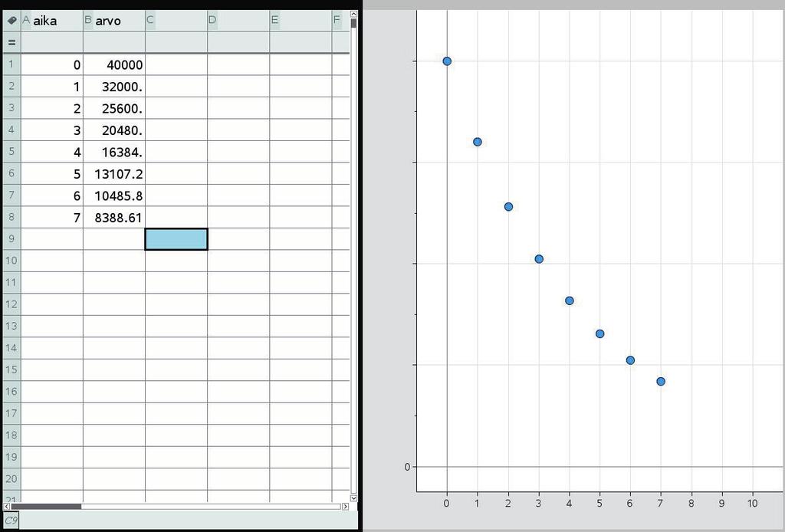Click the horizontal scrollbar left arrow

coord(6,507)
